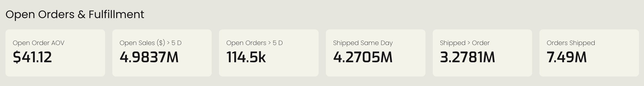Click the Orders Shipped label text
This screenshot has width=644, height=86.
(x=571, y=43)
